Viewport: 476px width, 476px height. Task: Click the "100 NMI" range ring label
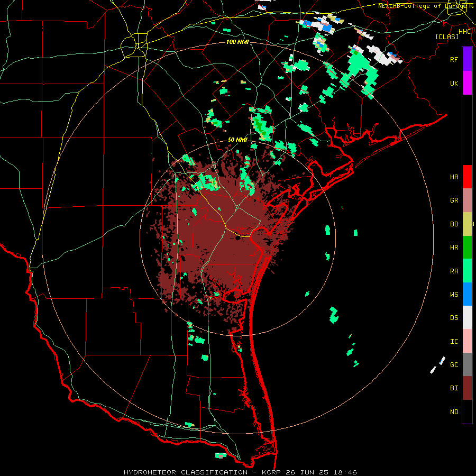pyautogui.click(x=237, y=42)
